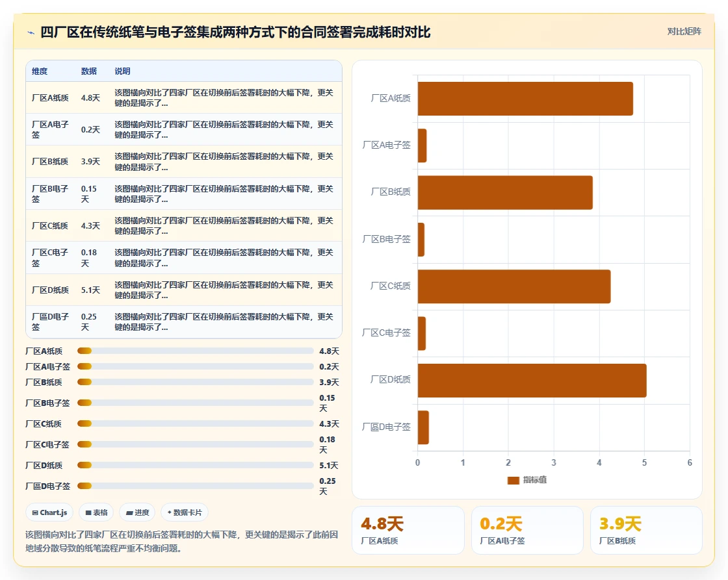Click the 厂区B纸质 chart bar
This screenshot has height=580, width=728.
point(505,192)
